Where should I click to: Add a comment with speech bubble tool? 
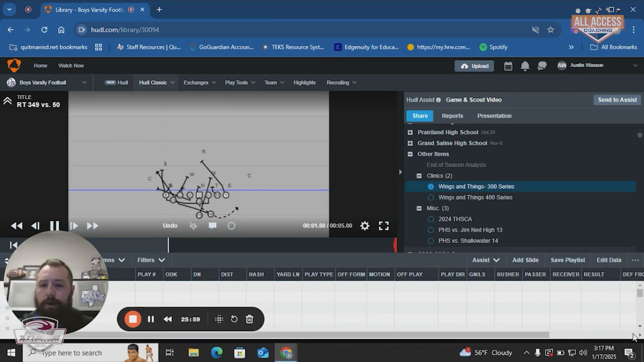(x=212, y=226)
